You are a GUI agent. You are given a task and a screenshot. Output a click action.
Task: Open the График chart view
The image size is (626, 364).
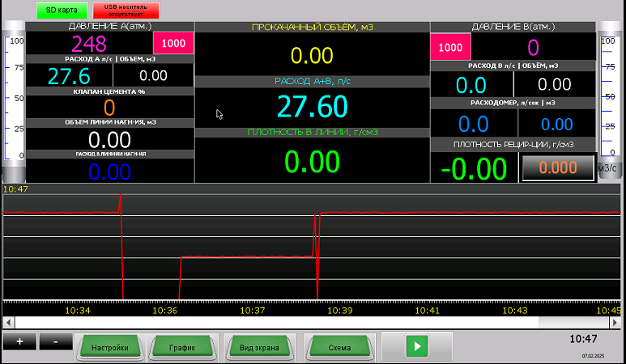point(182,348)
